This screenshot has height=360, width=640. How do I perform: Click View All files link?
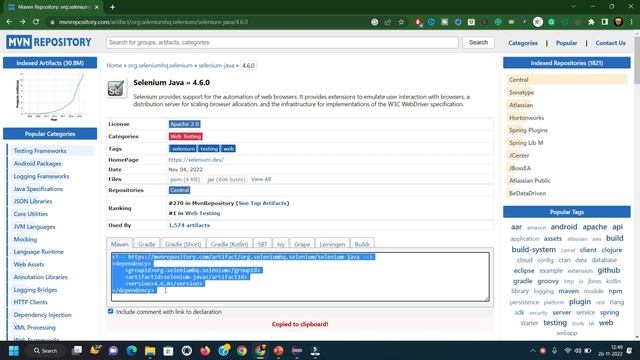(261, 179)
